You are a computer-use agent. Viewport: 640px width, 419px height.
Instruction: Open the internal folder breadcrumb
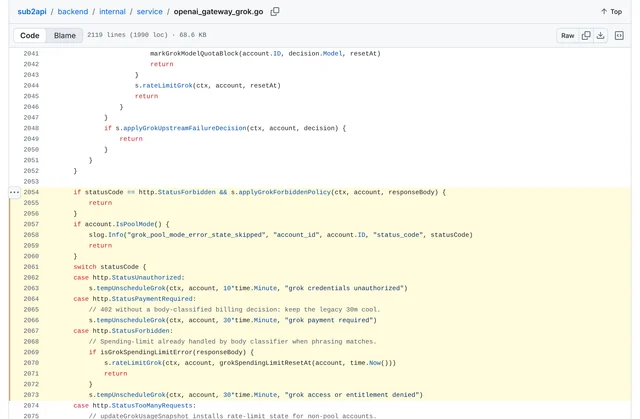(x=112, y=11)
